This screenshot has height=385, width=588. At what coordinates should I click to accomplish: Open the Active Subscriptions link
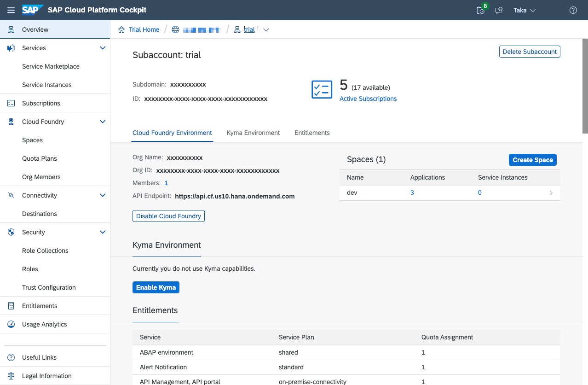coord(368,99)
